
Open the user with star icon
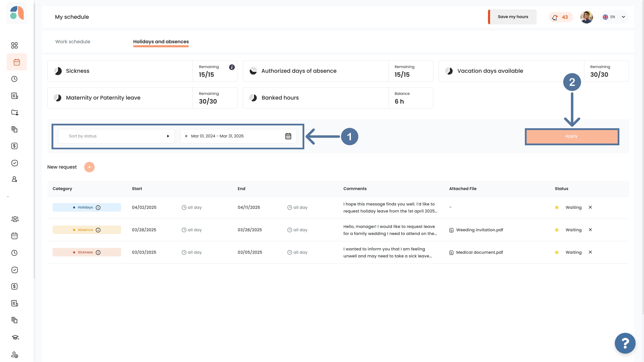pyautogui.click(x=14, y=179)
